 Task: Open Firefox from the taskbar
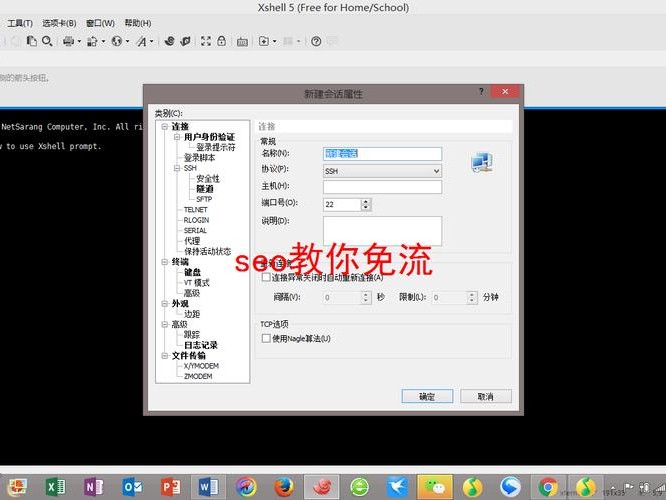[x=283, y=487]
